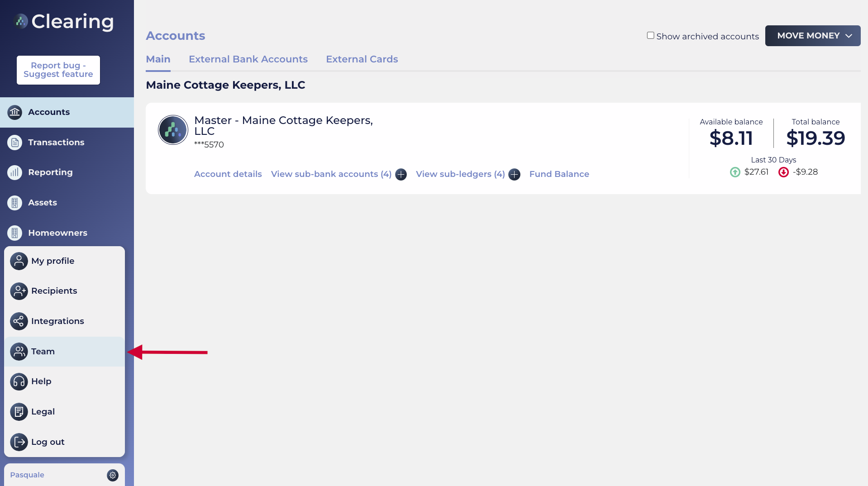
Task: Click the Integrations share icon
Action: [x=19, y=321]
